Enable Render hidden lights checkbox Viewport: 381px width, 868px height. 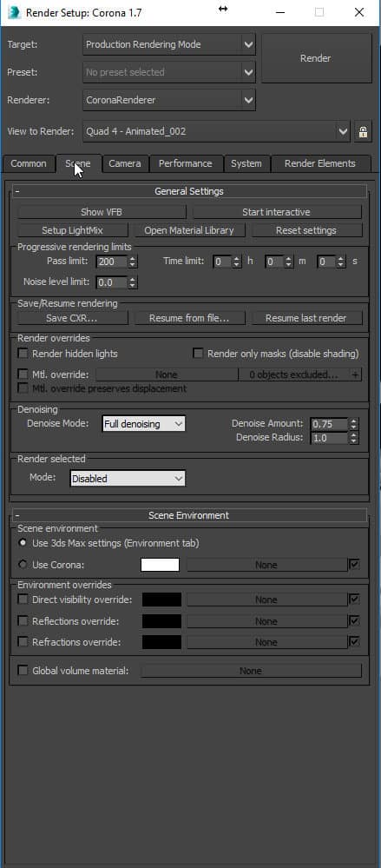click(23, 353)
